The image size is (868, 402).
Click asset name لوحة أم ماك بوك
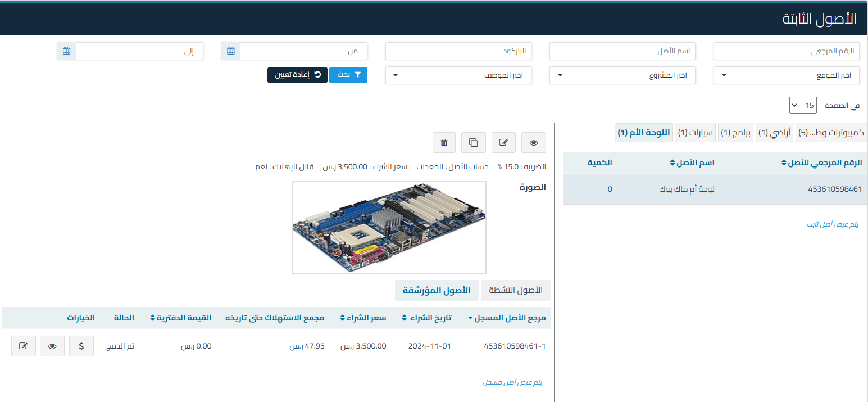click(687, 189)
